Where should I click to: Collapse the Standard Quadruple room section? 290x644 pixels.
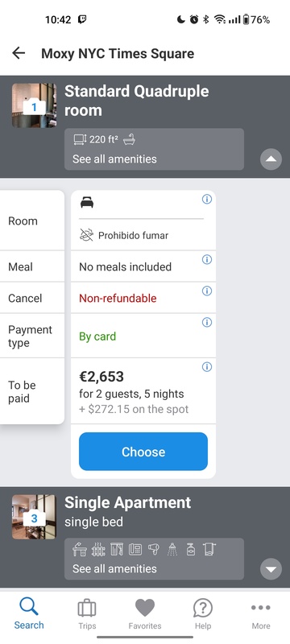[x=271, y=159]
